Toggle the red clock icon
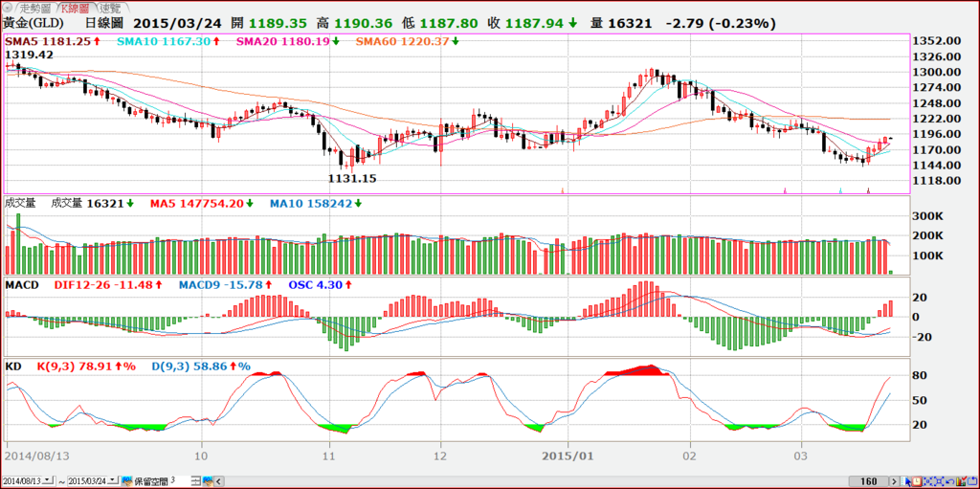Viewport: 980px width, 489px height. point(917,481)
